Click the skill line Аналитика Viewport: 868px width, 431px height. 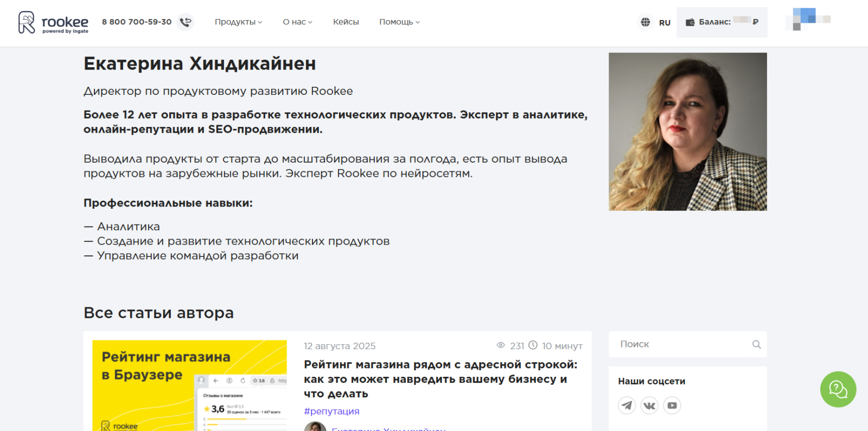click(x=122, y=227)
